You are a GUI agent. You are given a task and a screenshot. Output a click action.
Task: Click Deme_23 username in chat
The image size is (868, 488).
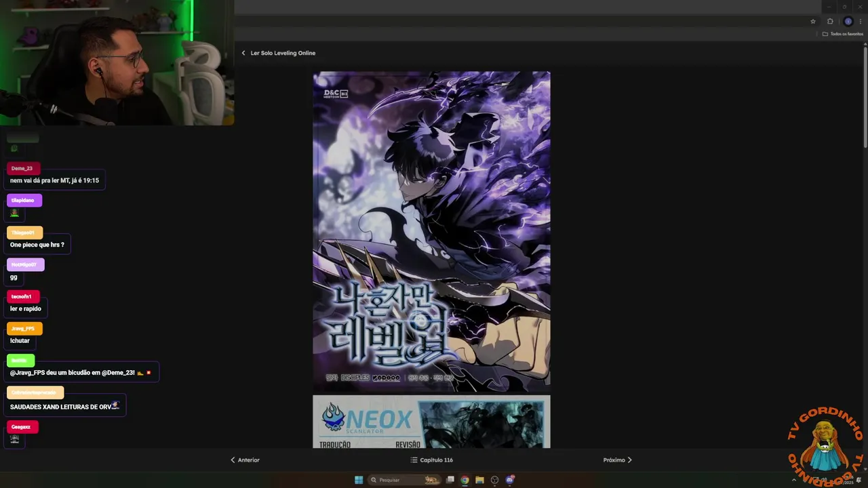click(22, 168)
